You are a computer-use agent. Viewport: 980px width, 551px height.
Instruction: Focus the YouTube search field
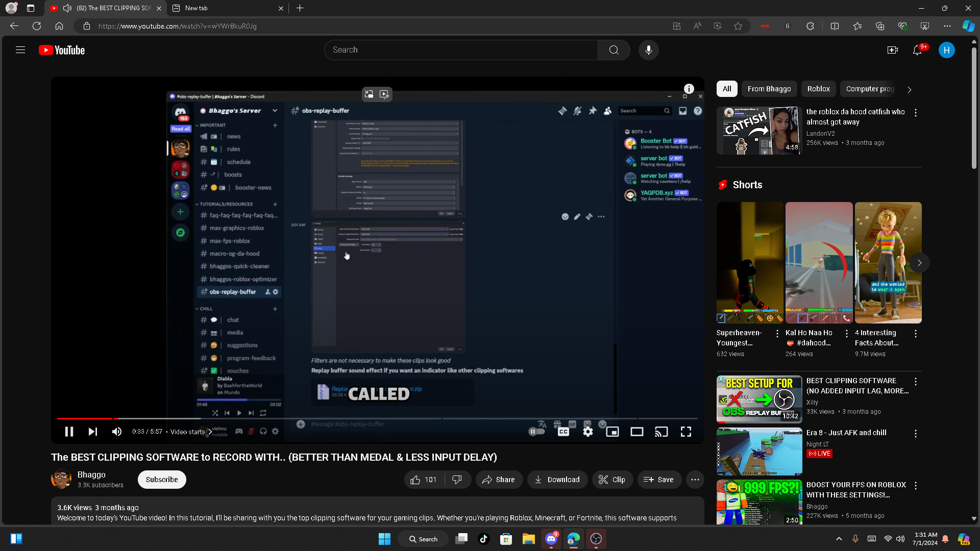[461, 50]
